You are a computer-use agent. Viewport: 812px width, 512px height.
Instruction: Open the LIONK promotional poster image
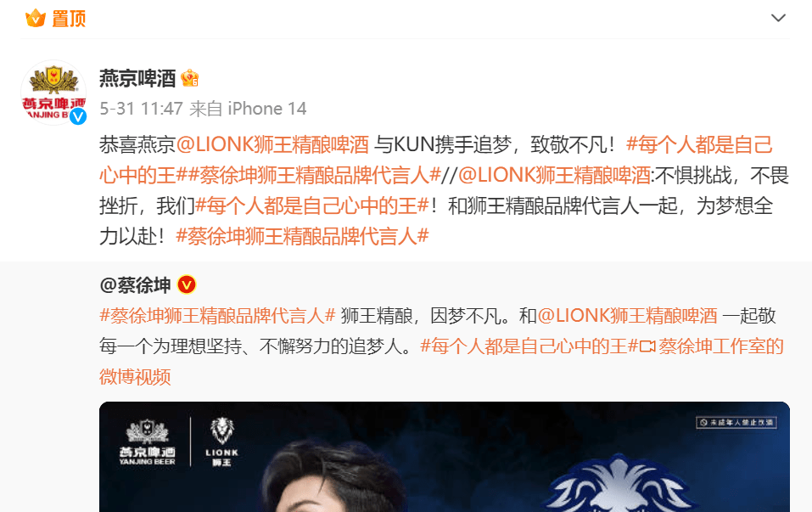[445, 457]
